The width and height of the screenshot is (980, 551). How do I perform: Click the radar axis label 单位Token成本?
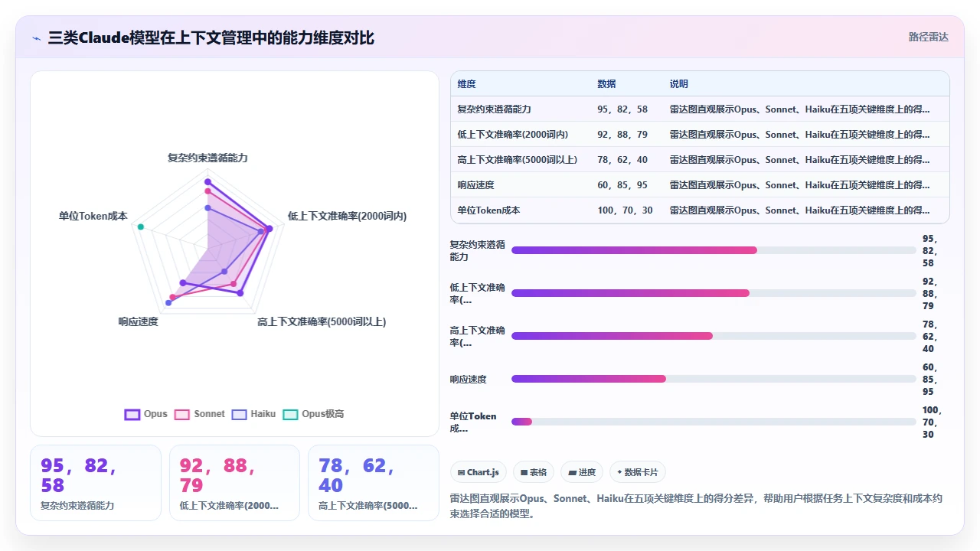[93, 216]
